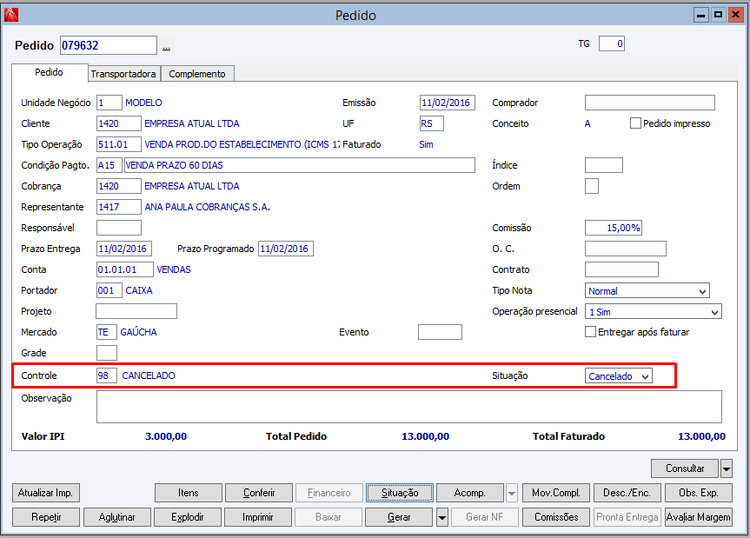Minimize the Pedido window
This screenshot has height=538, width=750.
coord(701,15)
